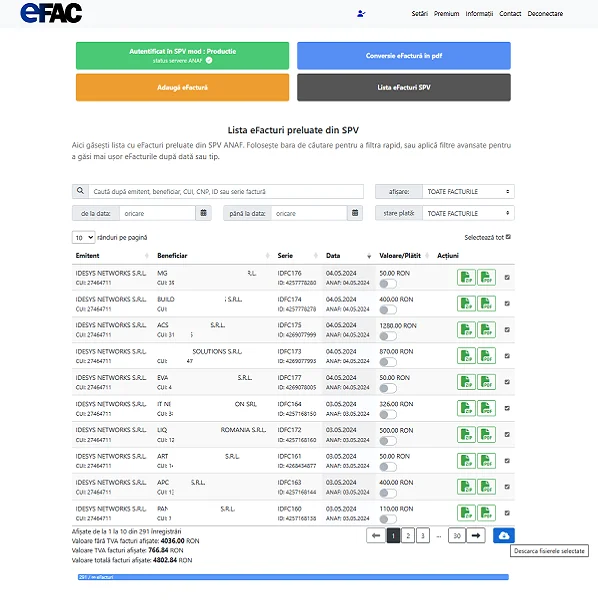This screenshot has height=612, width=598.
Task: Sort table by Valoare/Plătit column
Action: (404, 256)
